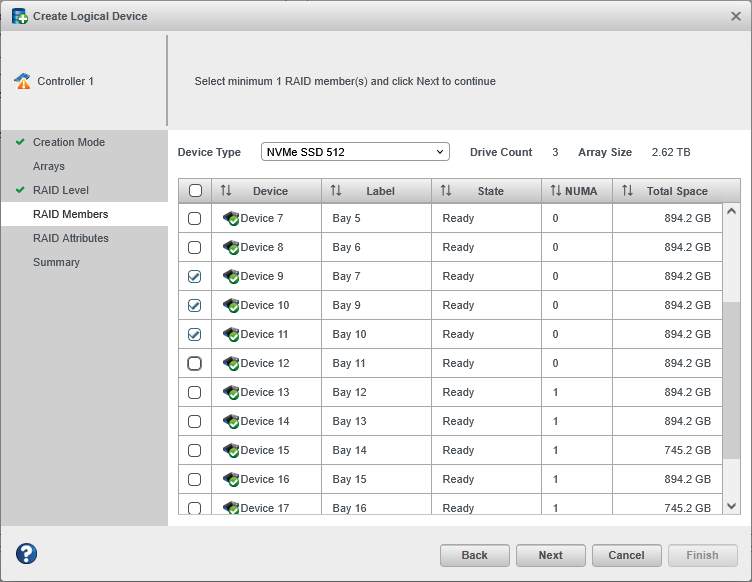
Task: Click the Device 15 drive icon
Action: tap(231, 451)
